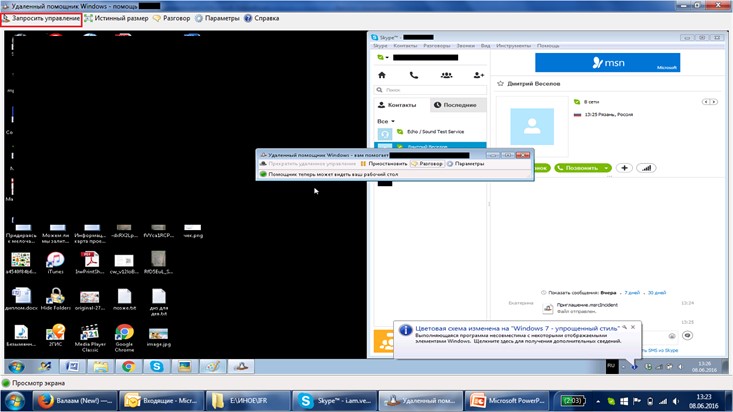Click Remote Assistance icon on remote taskbar
Image resolution: width=733 pixels, height=412 pixels.
click(x=241, y=367)
